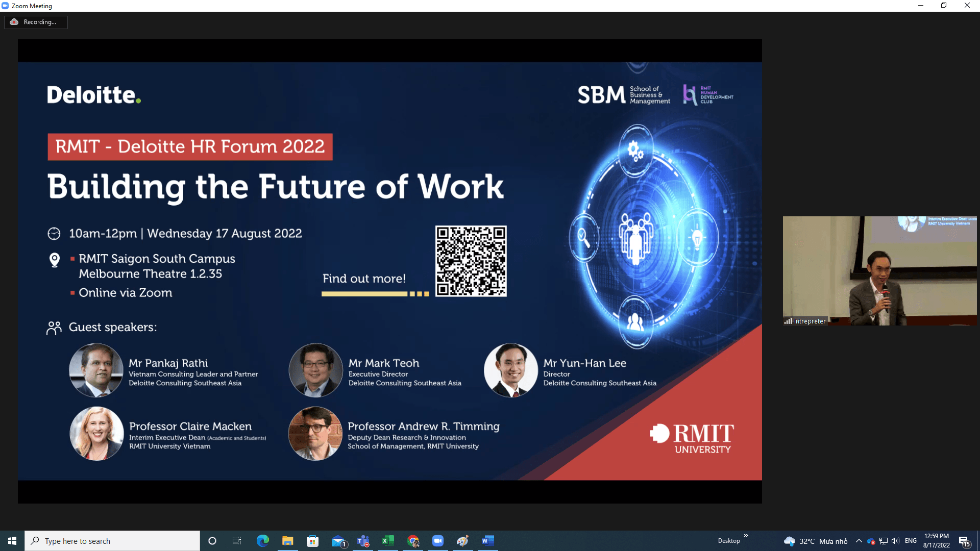Restore down the Zoom Meeting window
The image size is (980, 551).
(944, 6)
